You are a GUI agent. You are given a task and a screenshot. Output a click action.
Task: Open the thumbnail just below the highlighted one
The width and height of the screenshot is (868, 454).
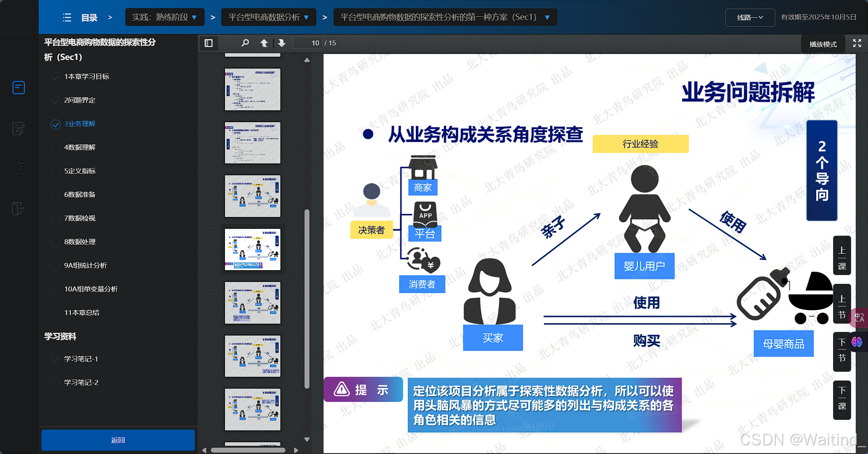pos(253,303)
